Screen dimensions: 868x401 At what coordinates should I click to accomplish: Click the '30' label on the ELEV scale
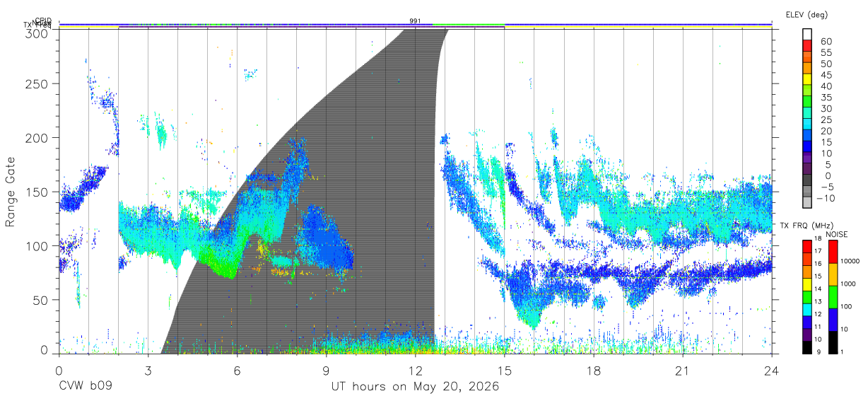[x=826, y=108]
